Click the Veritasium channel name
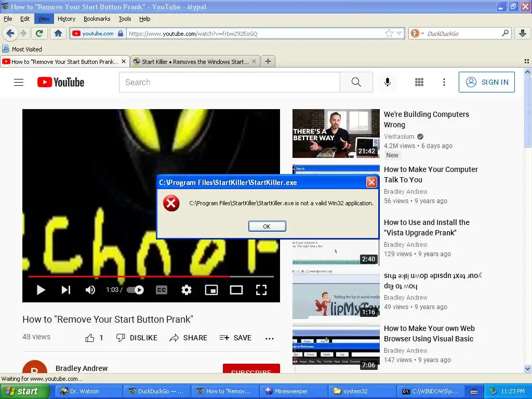The image size is (532, 399). pyautogui.click(x=399, y=137)
